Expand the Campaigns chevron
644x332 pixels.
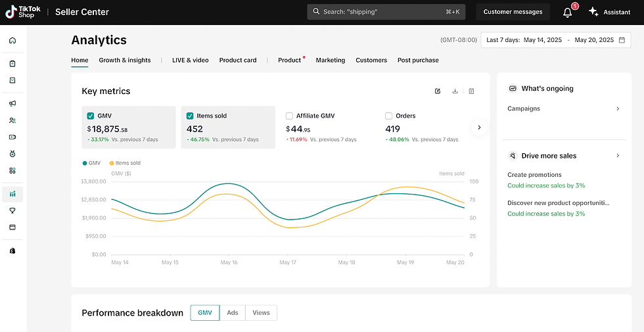point(618,109)
